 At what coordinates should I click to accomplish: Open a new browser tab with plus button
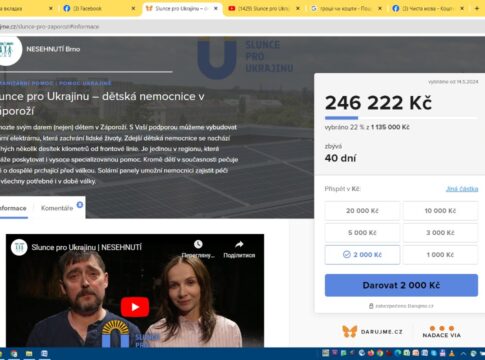coord(477,8)
